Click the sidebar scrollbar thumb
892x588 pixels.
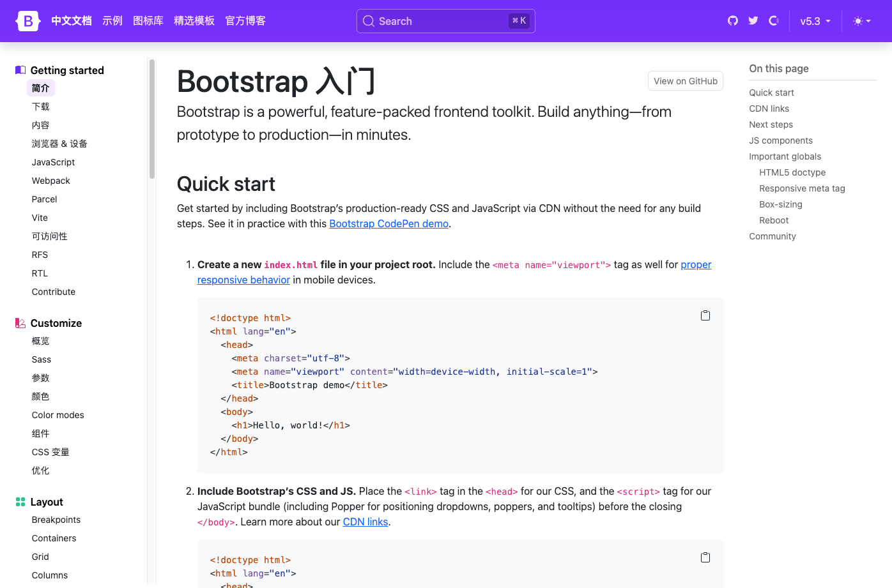pos(152,119)
